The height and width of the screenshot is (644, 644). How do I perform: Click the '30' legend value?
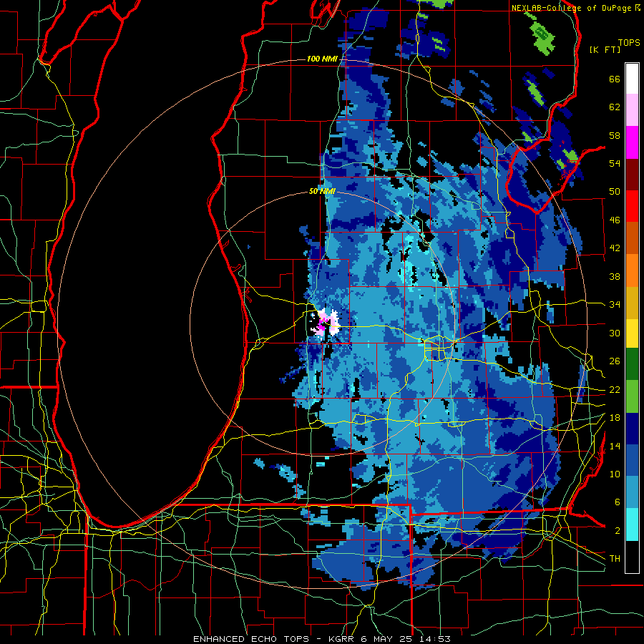(x=615, y=333)
